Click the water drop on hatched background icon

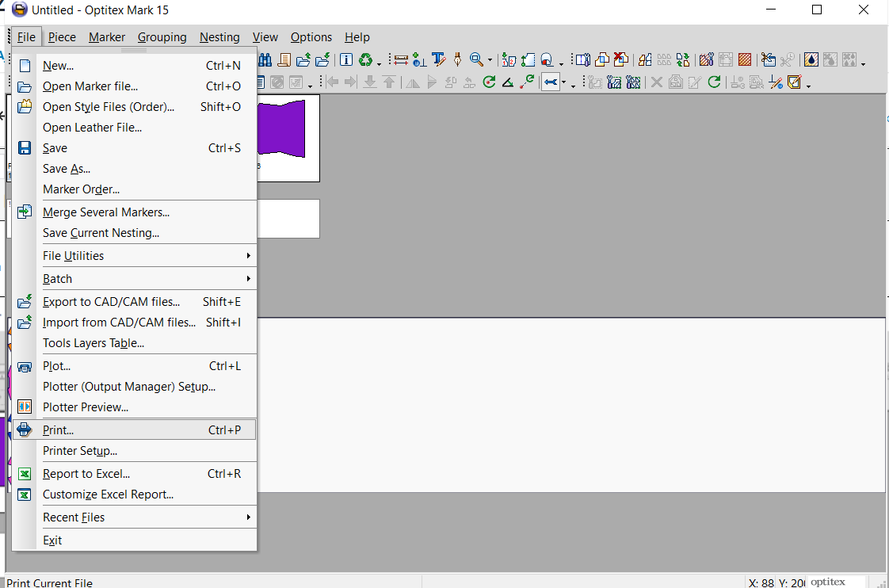pos(811,59)
